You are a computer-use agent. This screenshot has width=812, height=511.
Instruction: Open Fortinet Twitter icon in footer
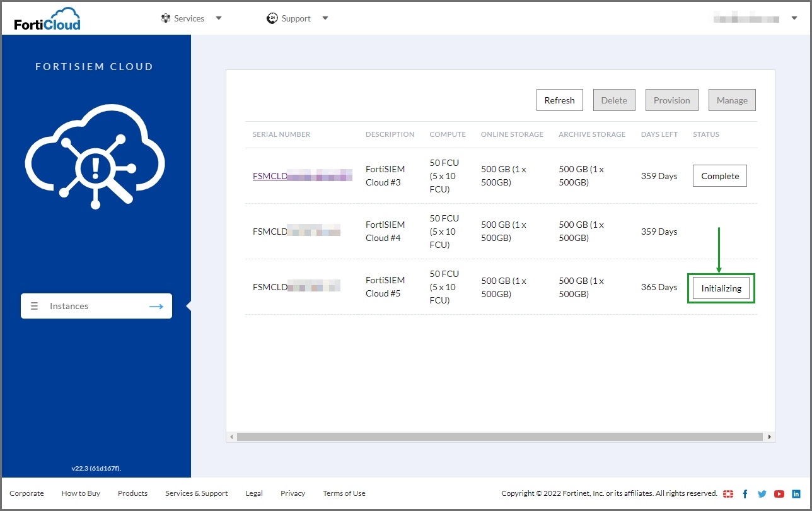pos(762,494)
